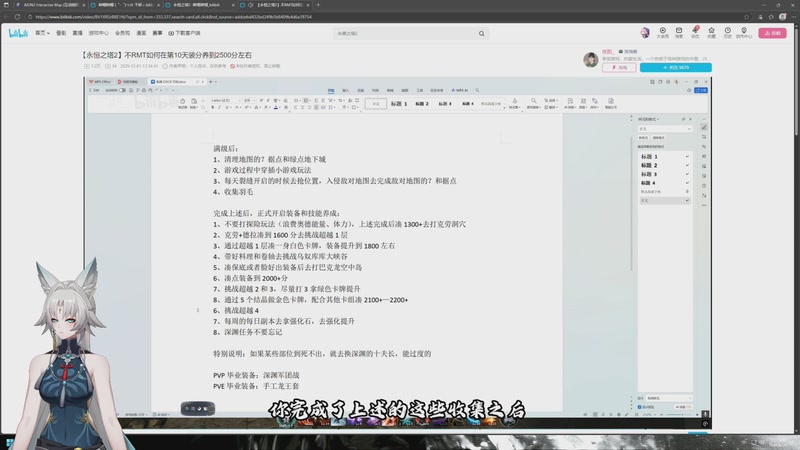Switch to the WPS Office home tab
The width and height of the screenshot is (800, 450).
coord(100,82)
